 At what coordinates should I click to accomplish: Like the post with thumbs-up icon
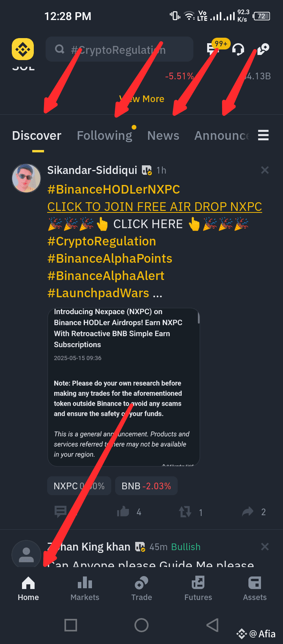(x=123, y=512)
